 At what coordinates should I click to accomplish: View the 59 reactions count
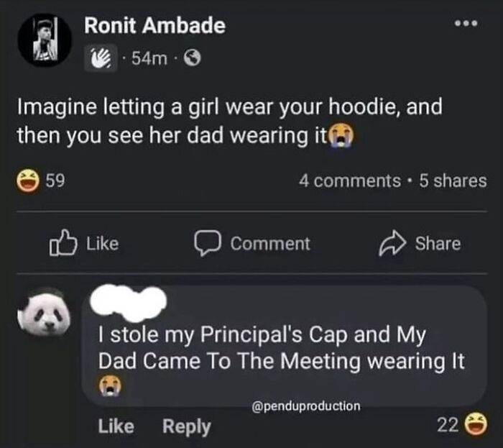(55, 181)
